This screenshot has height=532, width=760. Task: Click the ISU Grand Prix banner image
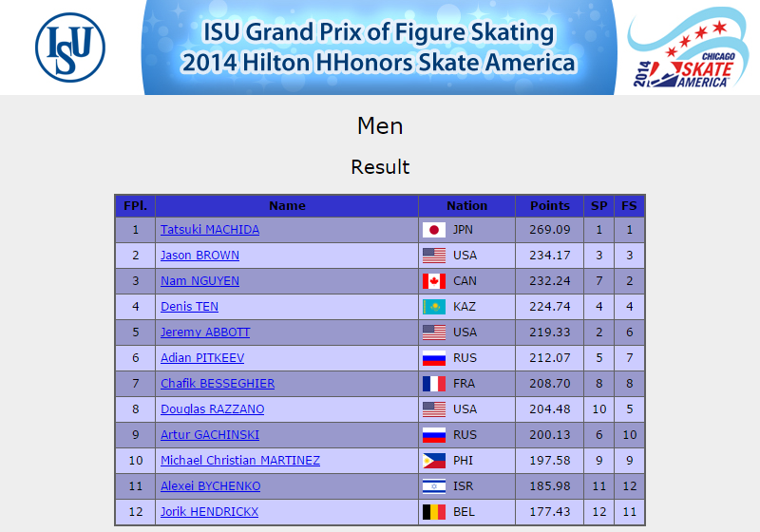coord(378,47)
